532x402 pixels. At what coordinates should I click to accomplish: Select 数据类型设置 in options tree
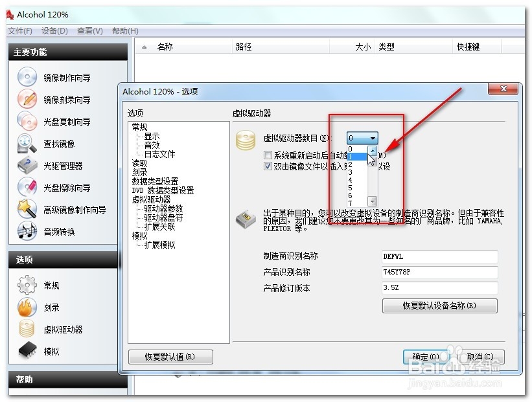(x=155, y=181)
